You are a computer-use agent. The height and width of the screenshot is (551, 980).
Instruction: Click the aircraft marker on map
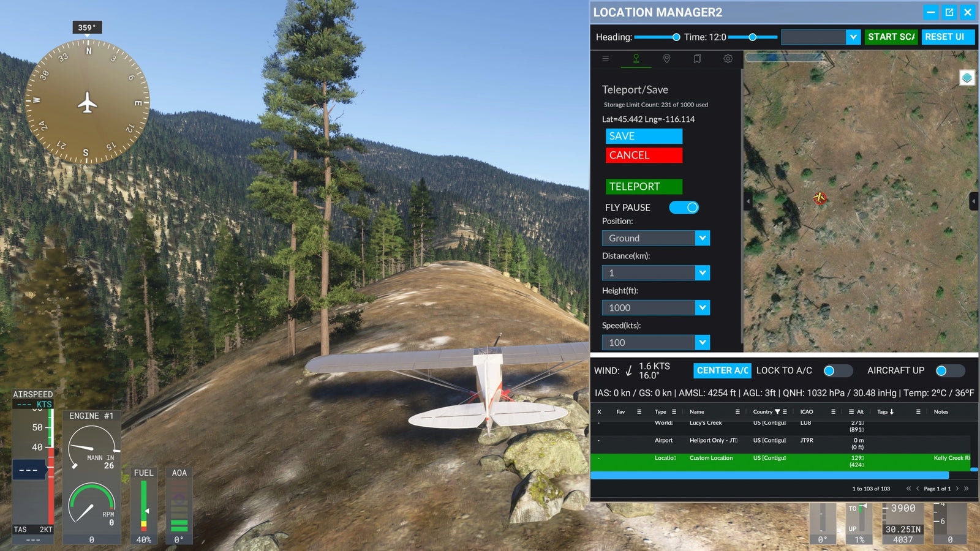pyautogui.click(x=820, y=197)
